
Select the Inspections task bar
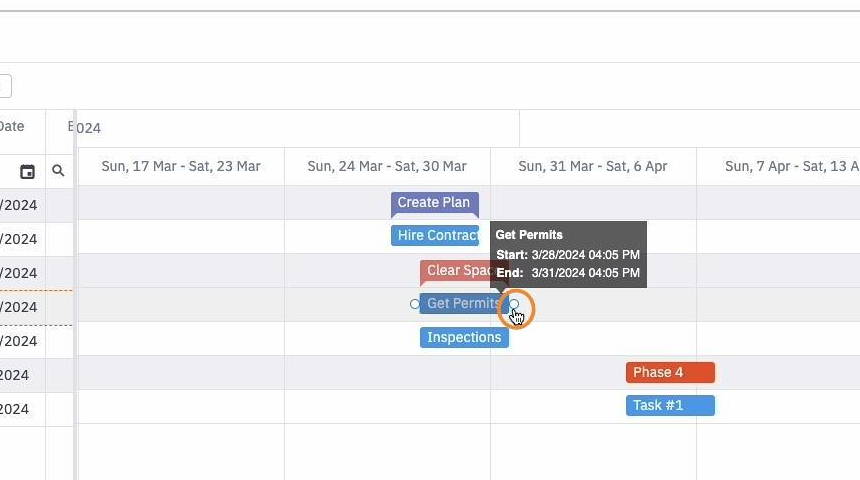[x=464, y=337]
